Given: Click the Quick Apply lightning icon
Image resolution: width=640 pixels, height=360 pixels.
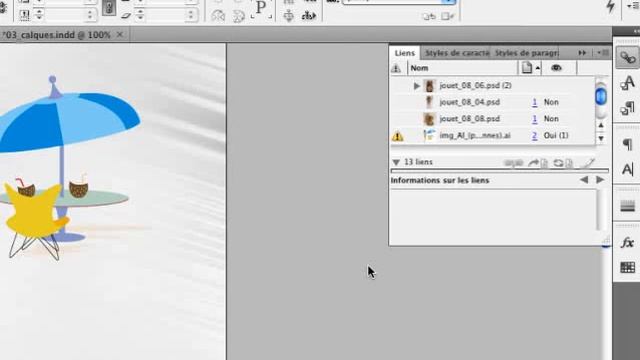Looking at the screenshot, I should 611,6.
